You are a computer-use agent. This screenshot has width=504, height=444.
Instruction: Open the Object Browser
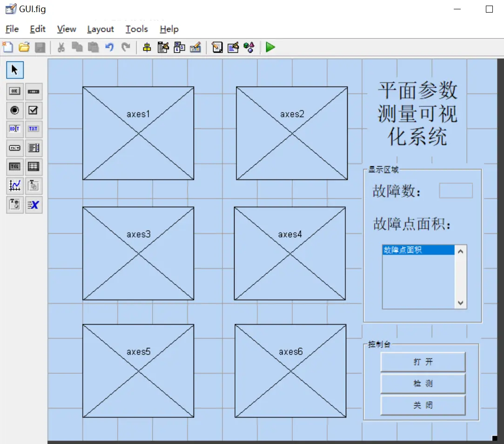[x=249, y=48]
